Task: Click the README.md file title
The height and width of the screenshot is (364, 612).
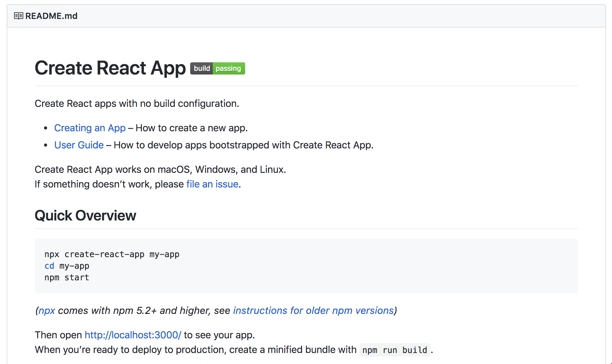Action: [x=51, y=16]
